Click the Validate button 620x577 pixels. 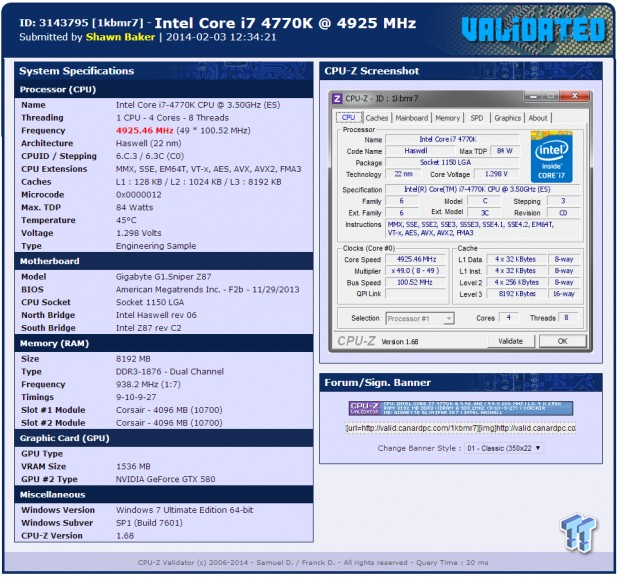pos(510,341)
